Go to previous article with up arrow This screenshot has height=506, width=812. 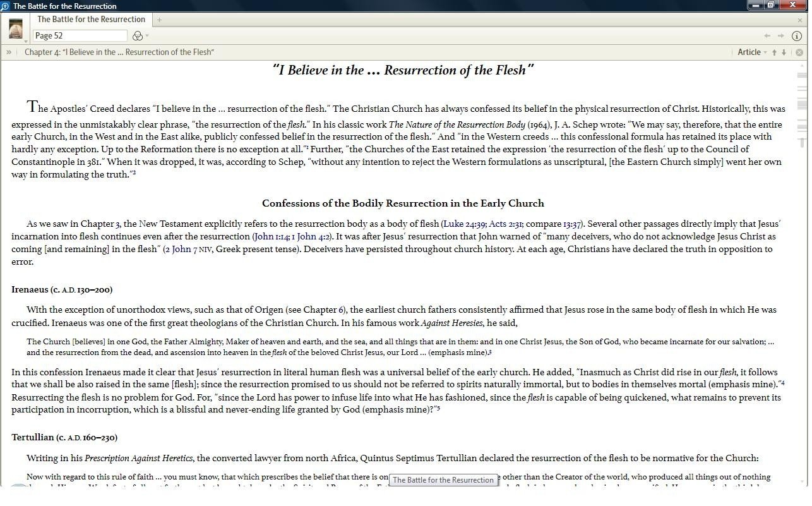click(x=774, y=52)
